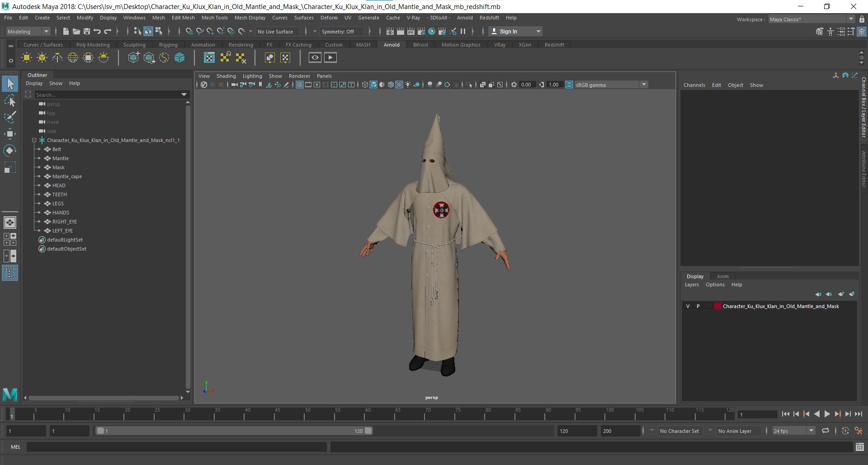The width and height of the screenshot is (868, 465).
Task: Switch to the Anim layer tab
Action: point(722,276)
